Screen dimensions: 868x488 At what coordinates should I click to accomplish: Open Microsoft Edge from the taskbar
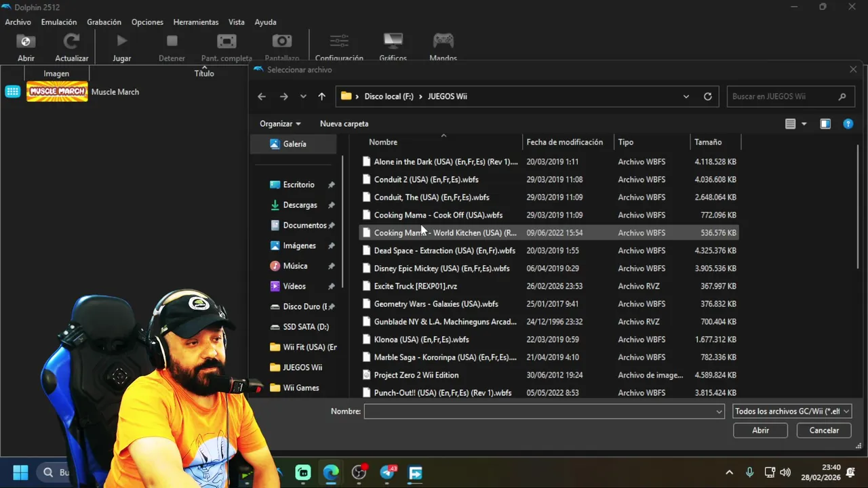coord(331,472)
